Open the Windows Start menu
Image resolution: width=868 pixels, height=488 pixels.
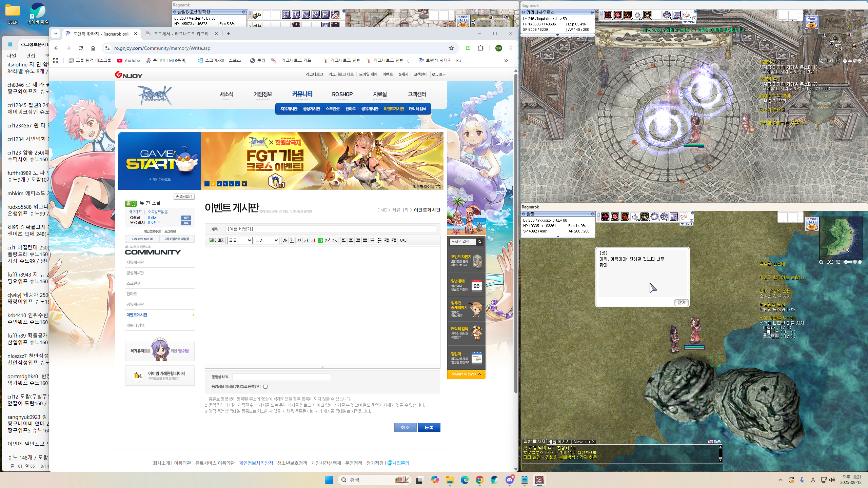pyautogui.click(x=329, y=480)
